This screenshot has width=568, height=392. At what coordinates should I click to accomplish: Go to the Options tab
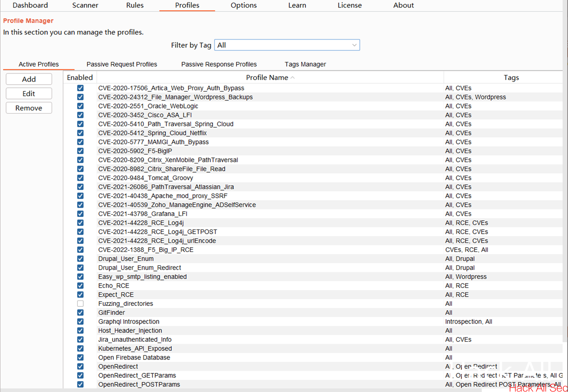pos(244,5)
